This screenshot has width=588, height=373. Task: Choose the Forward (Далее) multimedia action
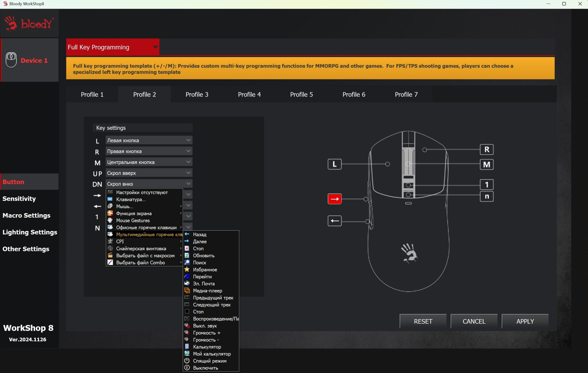coord(211,242)
